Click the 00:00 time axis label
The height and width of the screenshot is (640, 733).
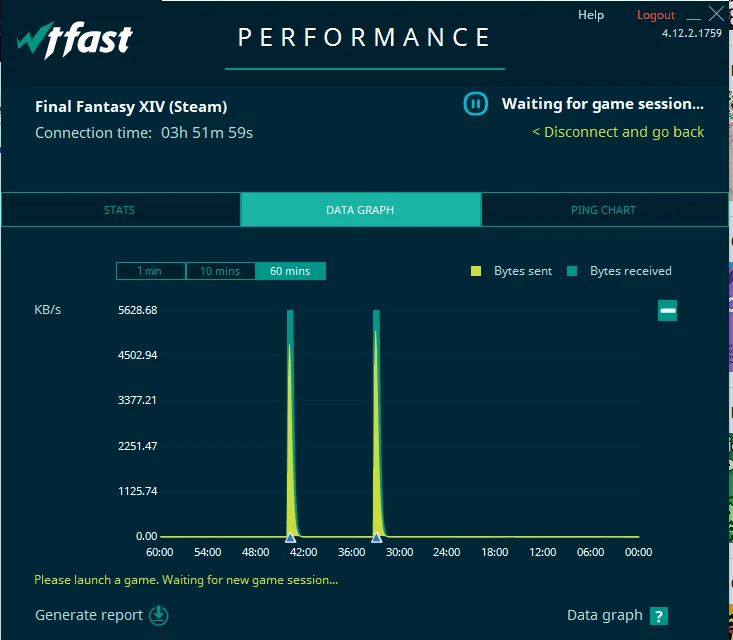pyautogui.click(x=639, y=552)
